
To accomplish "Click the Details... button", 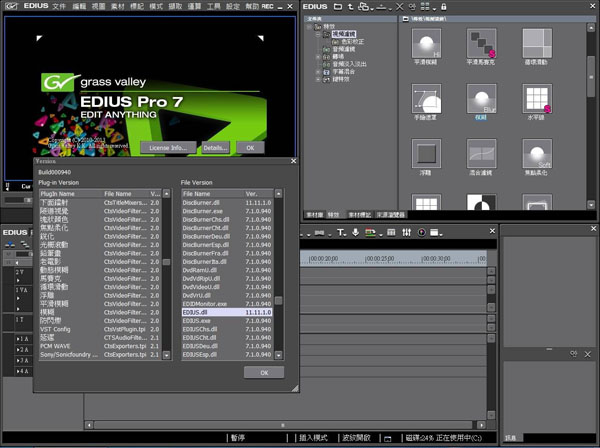I will point(215,148).
